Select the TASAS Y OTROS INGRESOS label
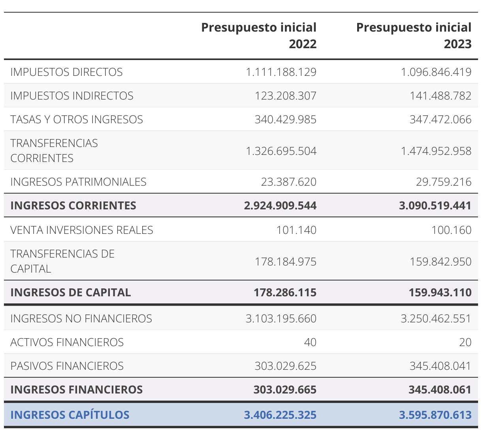The width and height of the screenshot is (482, 448). pos(77,119)
